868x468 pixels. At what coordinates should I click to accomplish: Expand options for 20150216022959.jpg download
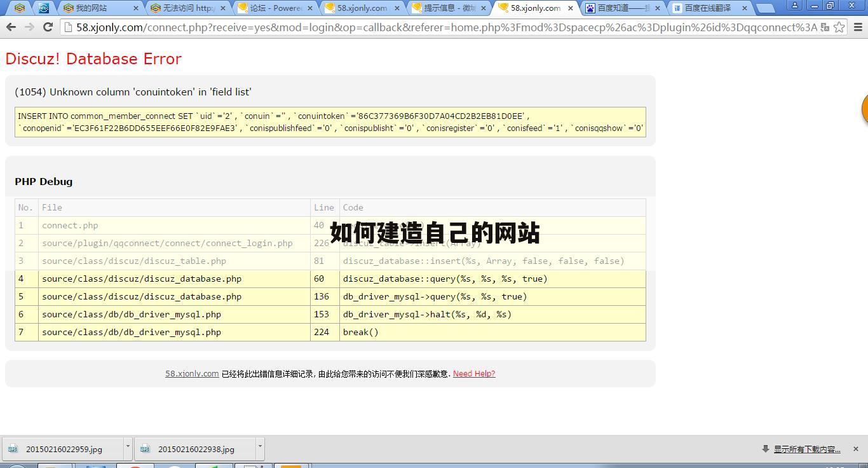point(128,449)
